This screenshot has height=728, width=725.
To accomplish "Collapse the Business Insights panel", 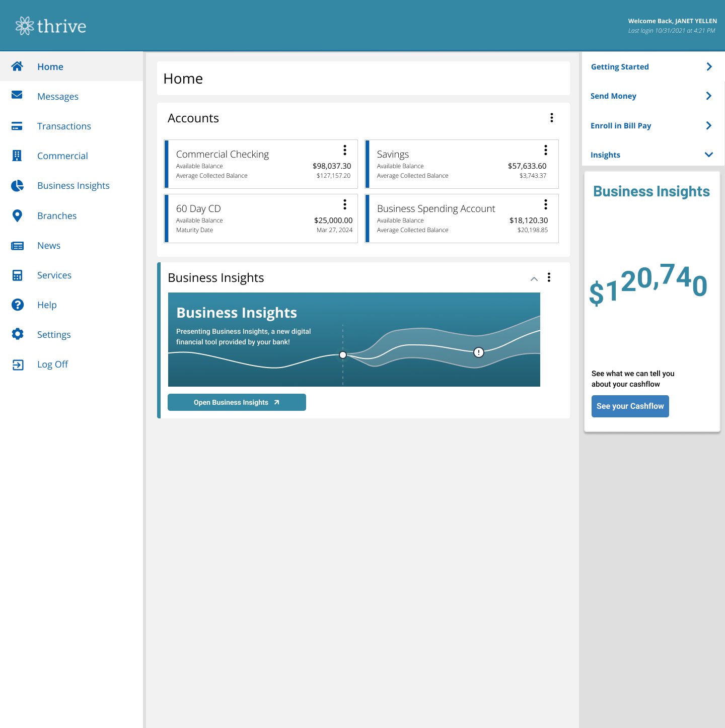I will coord(534,278).
